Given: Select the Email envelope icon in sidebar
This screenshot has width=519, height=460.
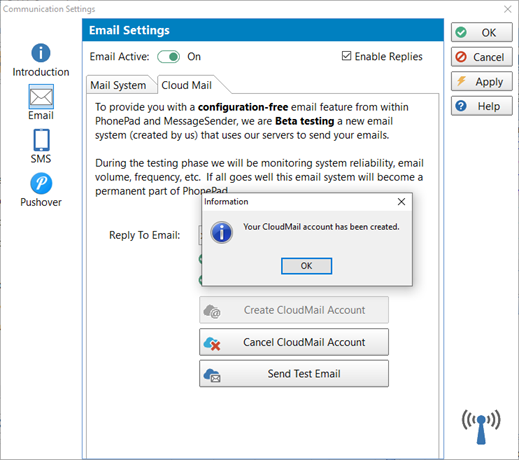Looking at the screenshot, I should [41, 97].
